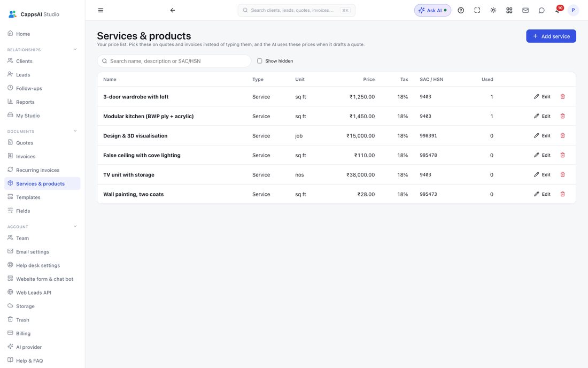Open Leads in the sidebar
588x368 pixels.
(42, 75)
